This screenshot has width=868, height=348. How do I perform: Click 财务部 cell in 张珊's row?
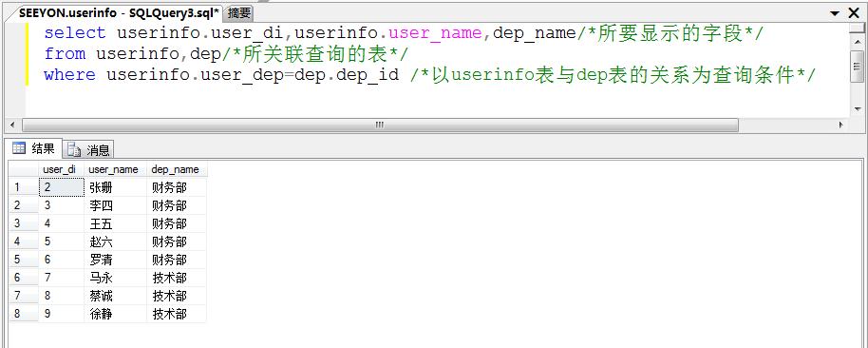177,187
